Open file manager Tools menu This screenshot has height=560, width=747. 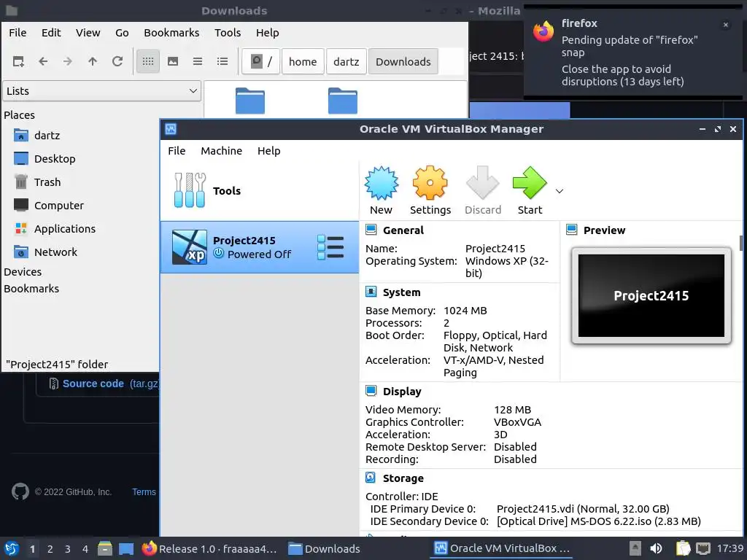[x=228, y=32]
